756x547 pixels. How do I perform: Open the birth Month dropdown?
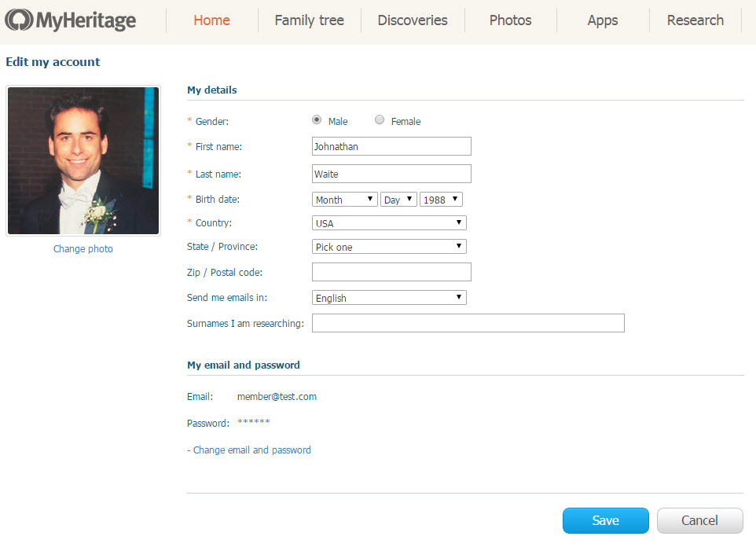click(x=345, y=200)
